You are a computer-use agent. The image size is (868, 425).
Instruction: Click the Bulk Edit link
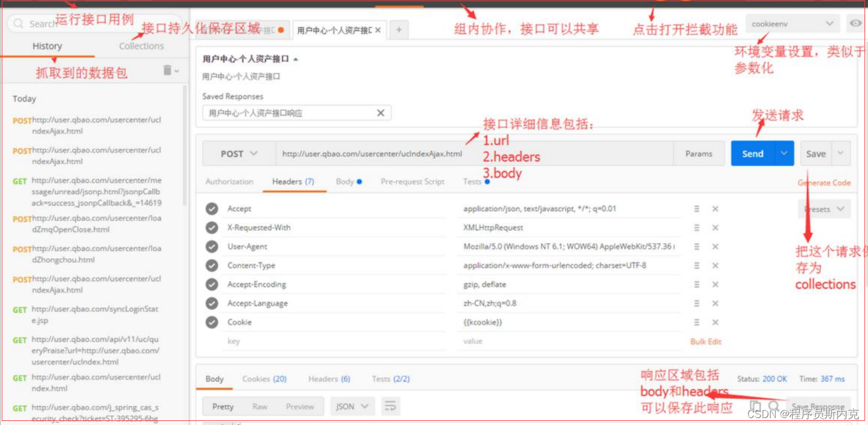(x=706, y=342)
